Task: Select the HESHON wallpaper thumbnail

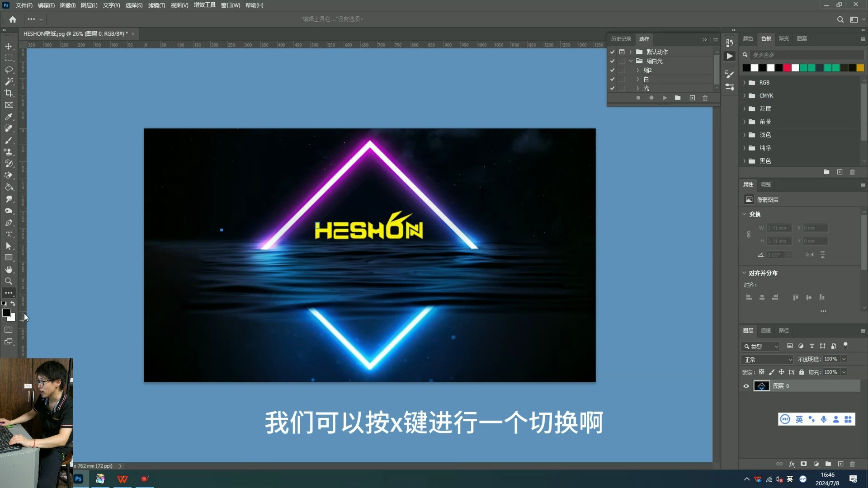Action: [x=761, y=385]
